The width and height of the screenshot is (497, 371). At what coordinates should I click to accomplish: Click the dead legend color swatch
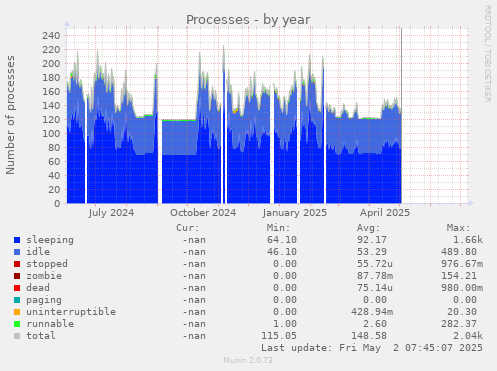(x=17, y=288)
